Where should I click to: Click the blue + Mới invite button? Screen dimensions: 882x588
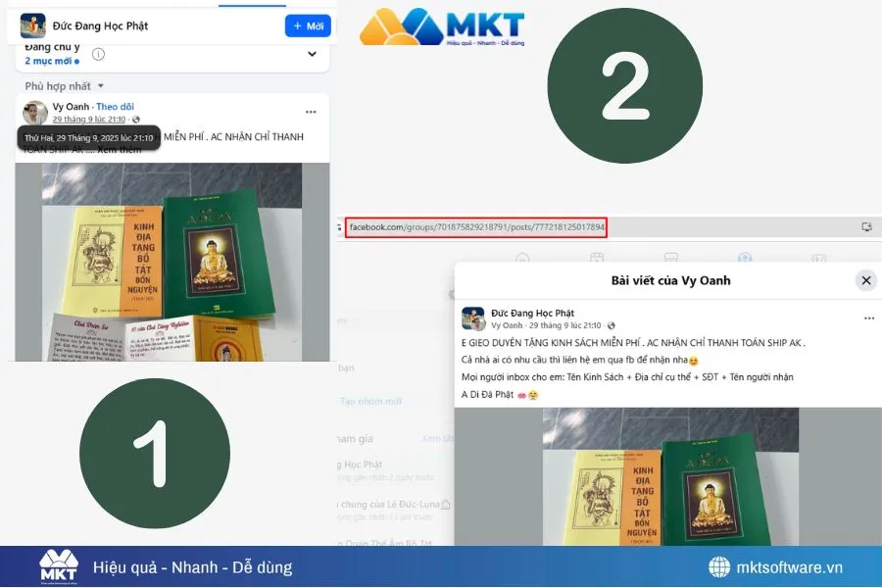309,25
